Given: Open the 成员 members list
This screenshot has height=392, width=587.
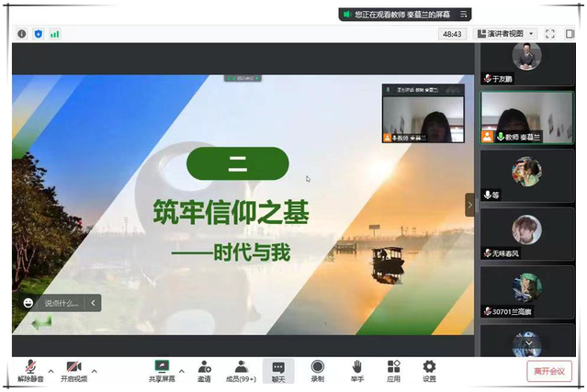Looking at the screenshot, I should pyautogui.click(x=241, y=370).
